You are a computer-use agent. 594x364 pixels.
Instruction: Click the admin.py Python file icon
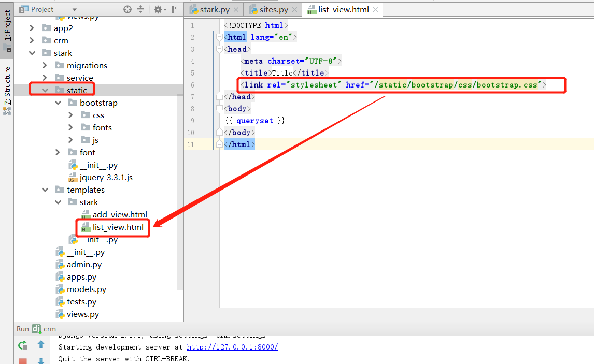(60, 264)
